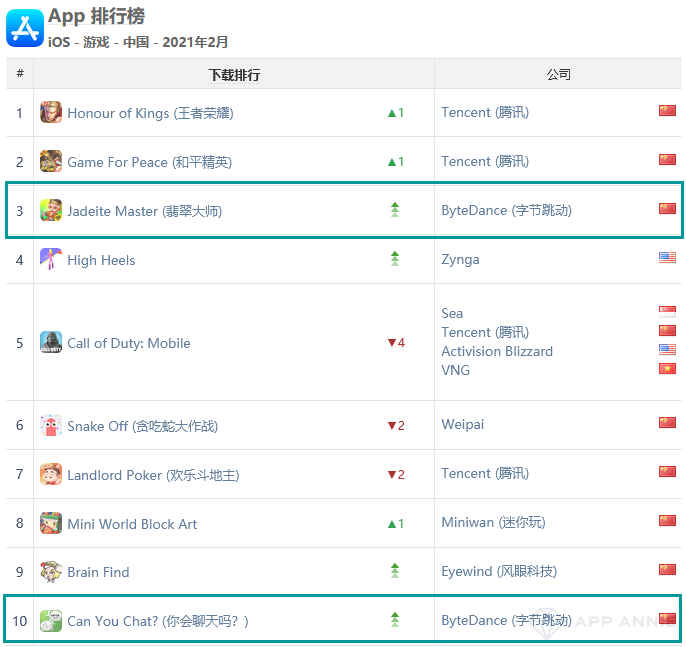Open Eyewind (风眼科技) company link
This screenshot has width=686, height=647.
pyautogui.click(x=499, y=571)
